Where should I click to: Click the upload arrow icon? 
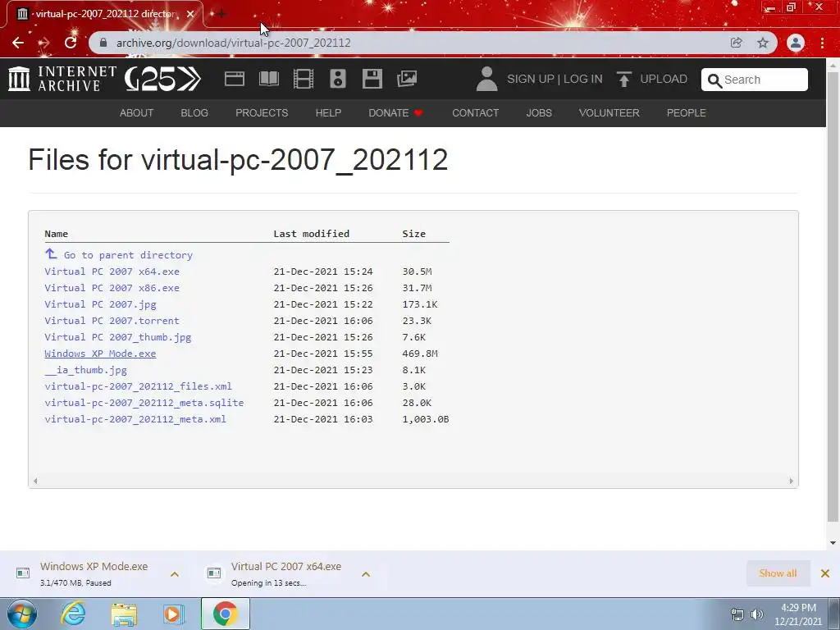[x=623, y=79]
